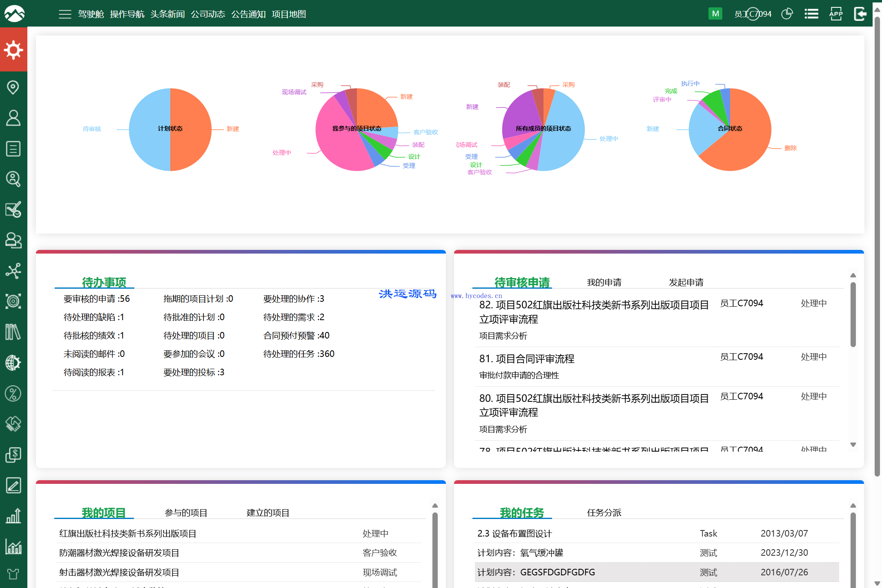
Task: Open the APP download icon in header
Action: pyautogui.click(x=836, y=14)
